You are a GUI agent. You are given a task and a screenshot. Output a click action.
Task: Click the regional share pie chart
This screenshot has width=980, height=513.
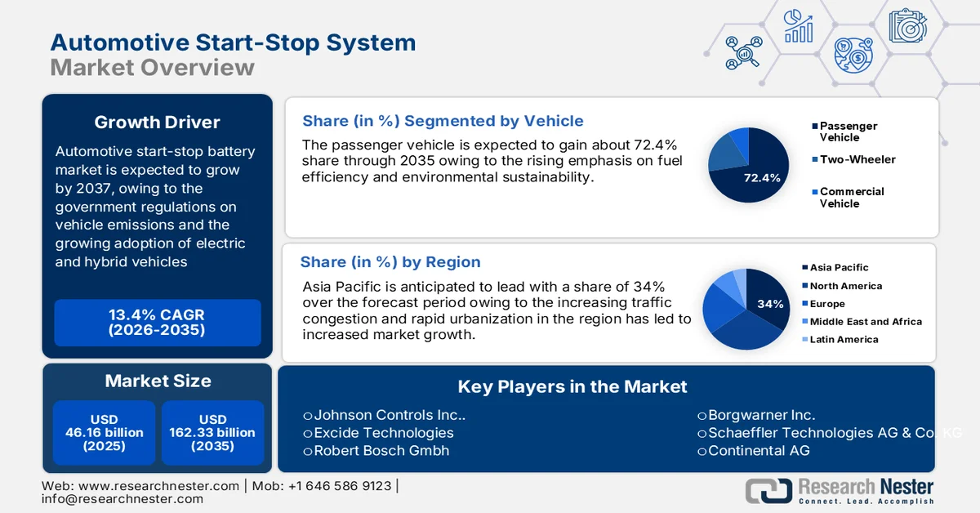[x=746, y=306]
